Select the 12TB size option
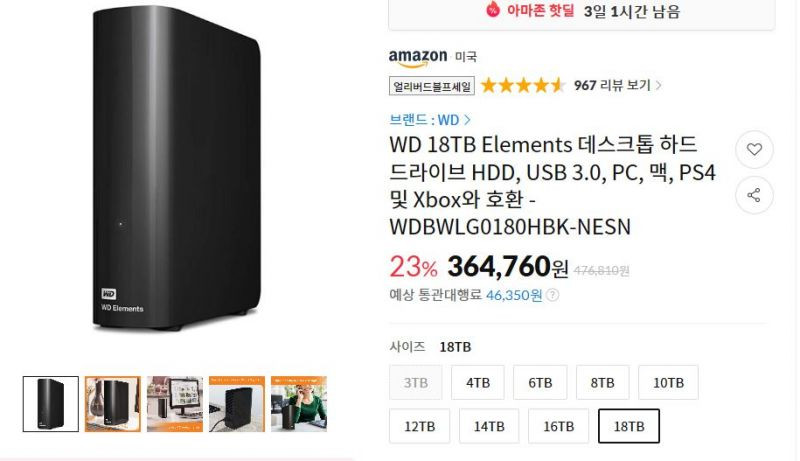 [x=419, y=426]
